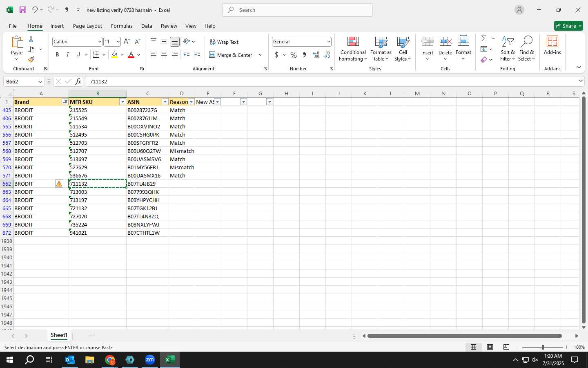Open Find & Select menu

pyautogui.click(x=527, y=49)
